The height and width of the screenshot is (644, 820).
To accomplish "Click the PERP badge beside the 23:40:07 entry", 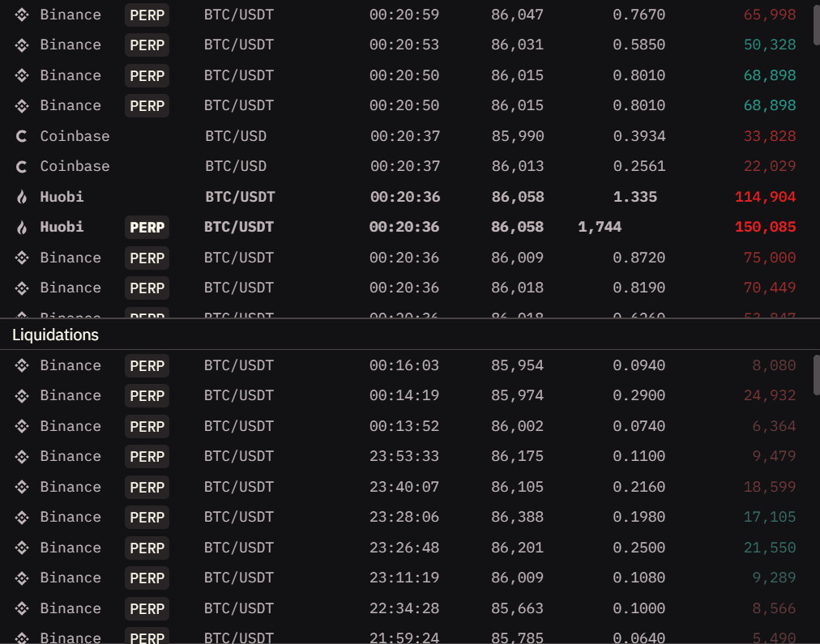I will pos(147,487).
